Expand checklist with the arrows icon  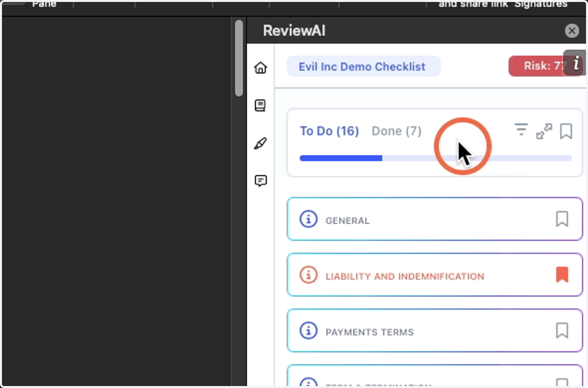pyautogui.click(x=544, y=131)
